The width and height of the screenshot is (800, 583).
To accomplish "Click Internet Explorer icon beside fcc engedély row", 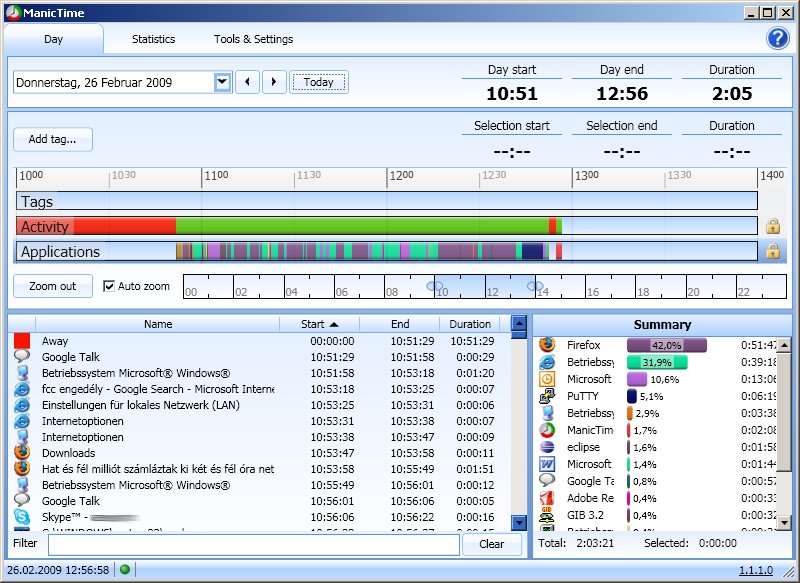I will pos(22,389).
